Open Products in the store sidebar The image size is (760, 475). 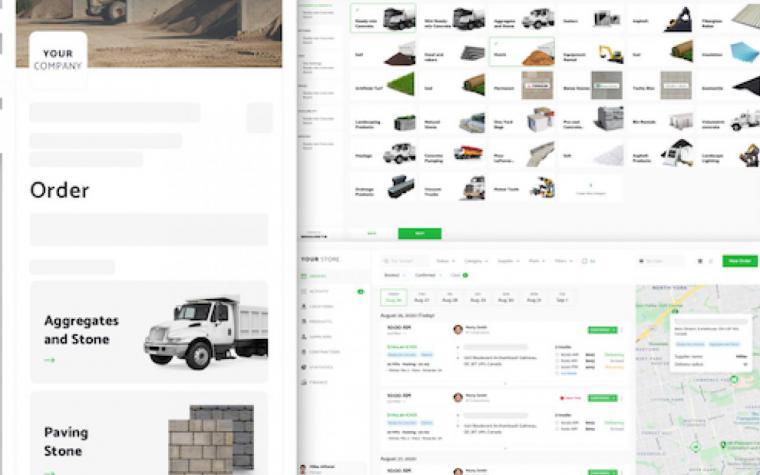320,321
